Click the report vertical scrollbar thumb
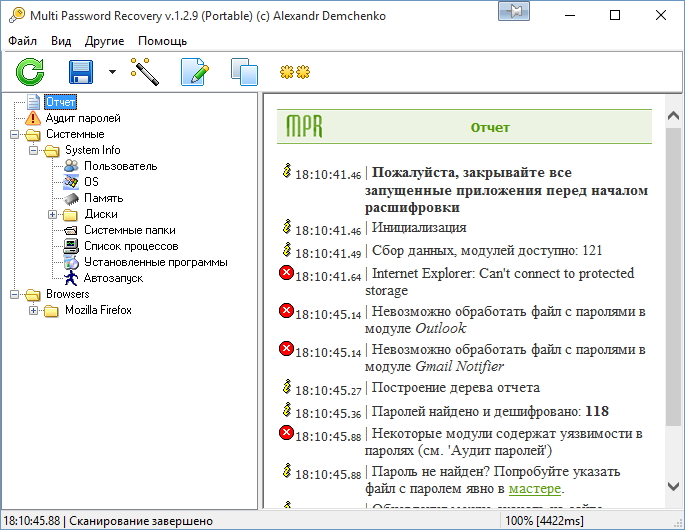Screen dimensions: 685x530 pyautogui.click(x=673, y=277)
